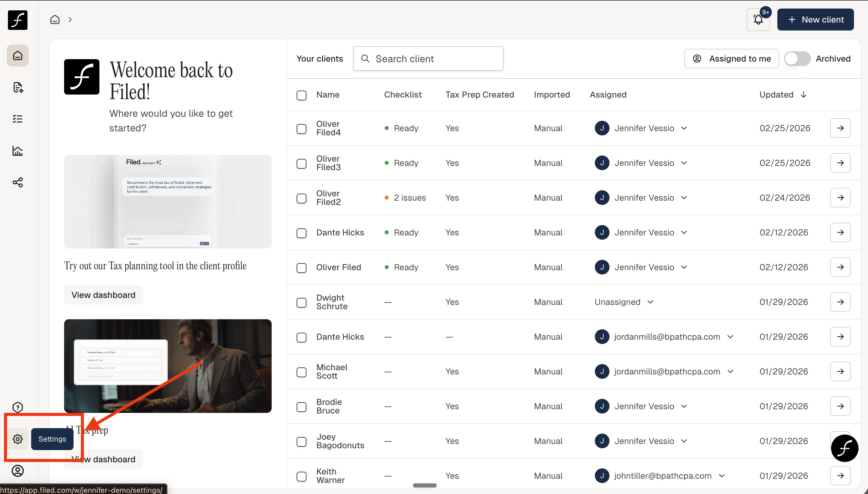Open the checklist icon in sidebar

point(18,119)
